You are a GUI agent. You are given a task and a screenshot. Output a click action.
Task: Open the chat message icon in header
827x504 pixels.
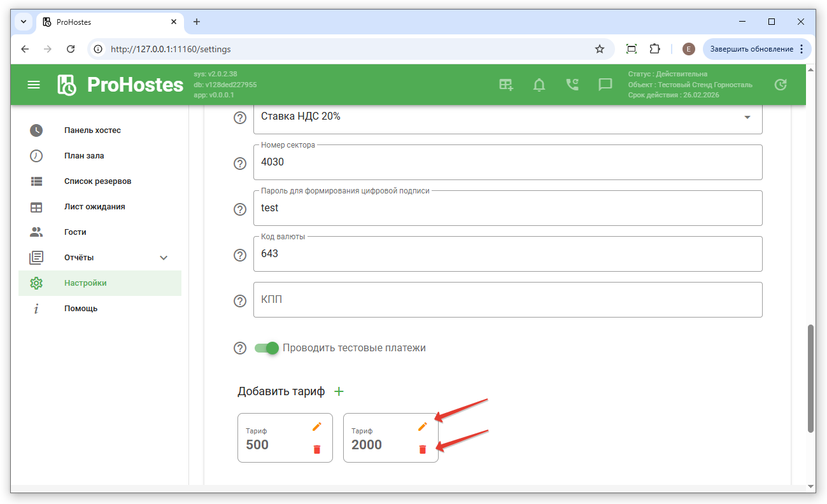coord(605,85)
